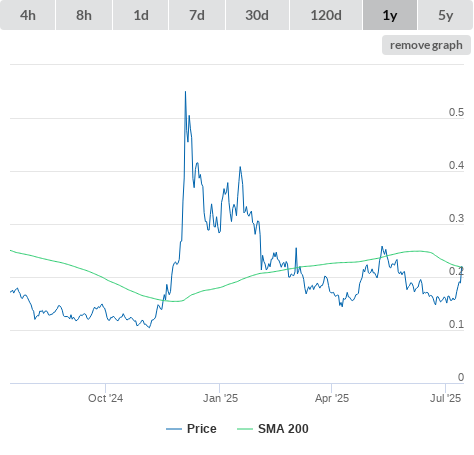Switch to the 8h time range

coord(84,15)
